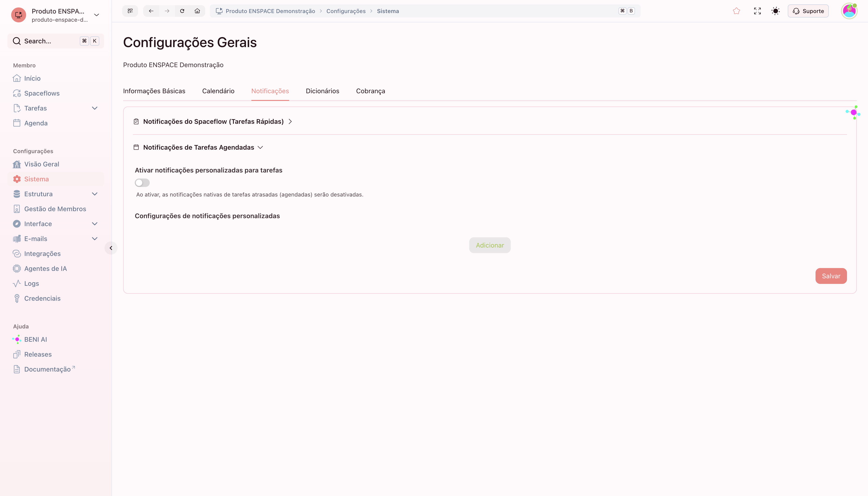The height and width of the screenshot is (496, 868).
Task: Open the command panel icon beside back arrow
Action: [x=130, y=11]
